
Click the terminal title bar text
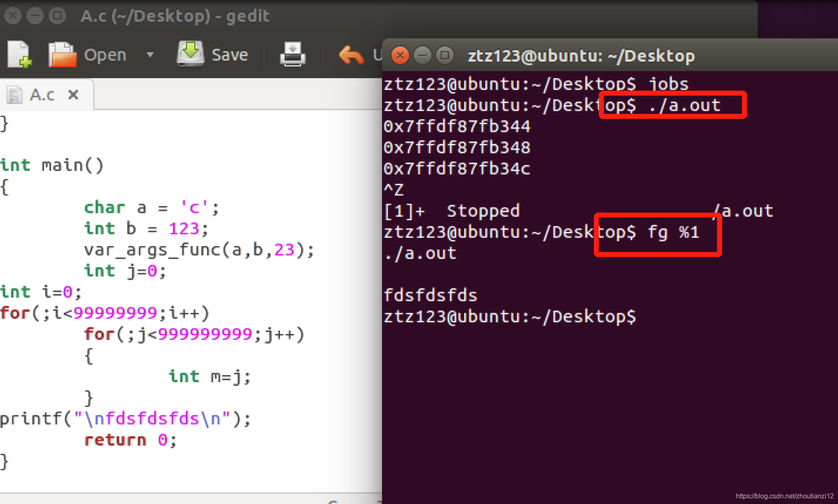pos(581,56)
